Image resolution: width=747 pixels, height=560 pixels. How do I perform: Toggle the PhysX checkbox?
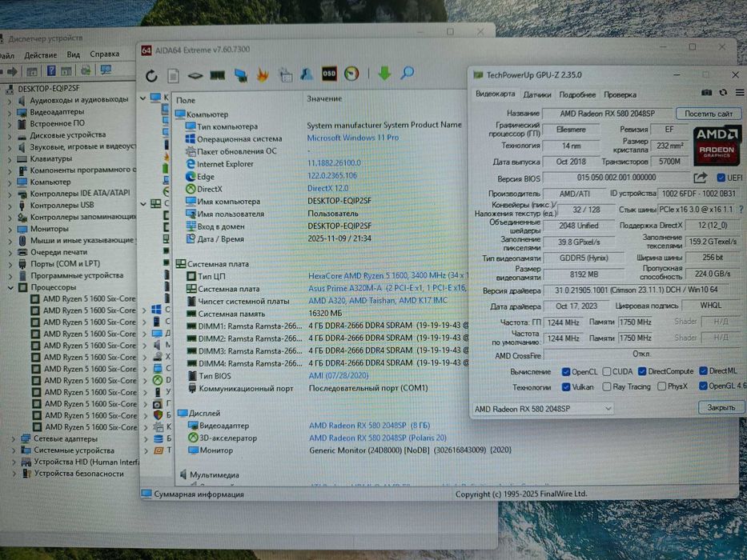point(661,386)
